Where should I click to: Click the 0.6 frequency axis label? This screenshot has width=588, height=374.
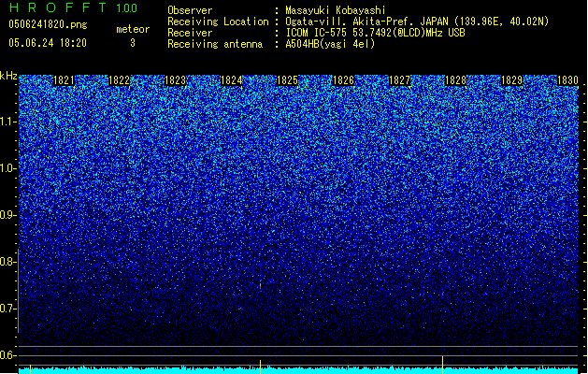7,355
